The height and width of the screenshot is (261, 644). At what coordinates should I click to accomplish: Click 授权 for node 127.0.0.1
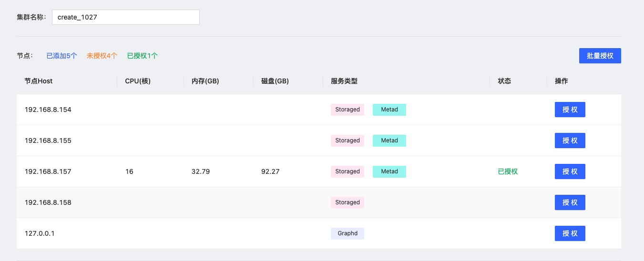point(570,233)
